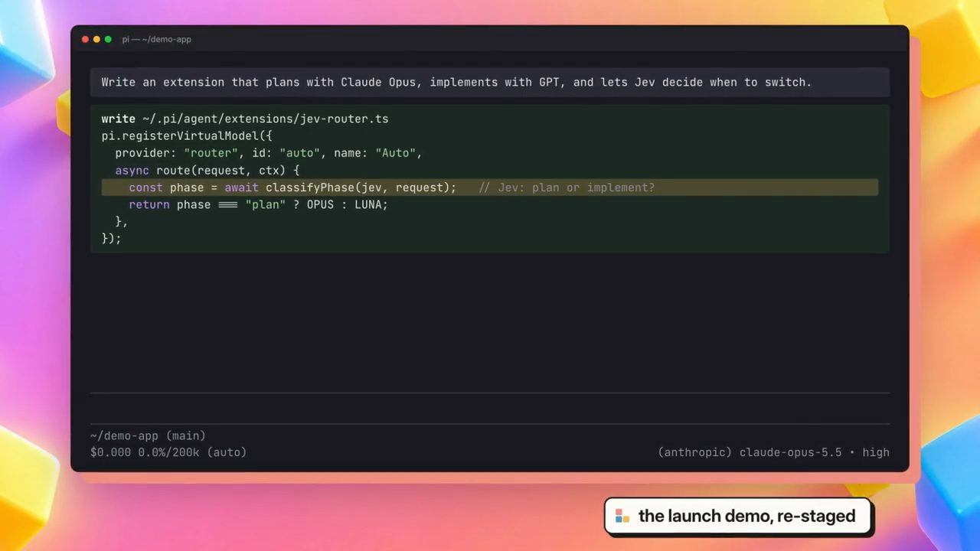Image resolution: width=980 pixels, height=551 pixels.
Task: Click the red close window button
Action: [85, 39]
